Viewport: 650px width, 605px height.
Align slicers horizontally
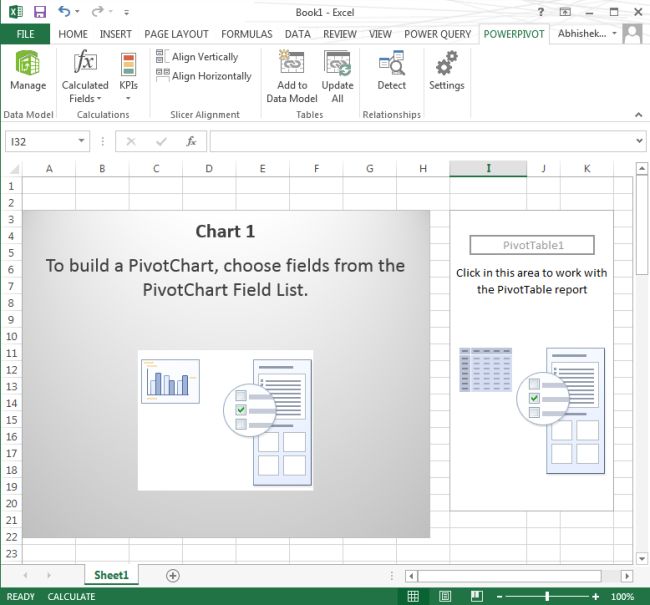pos(204,76)
